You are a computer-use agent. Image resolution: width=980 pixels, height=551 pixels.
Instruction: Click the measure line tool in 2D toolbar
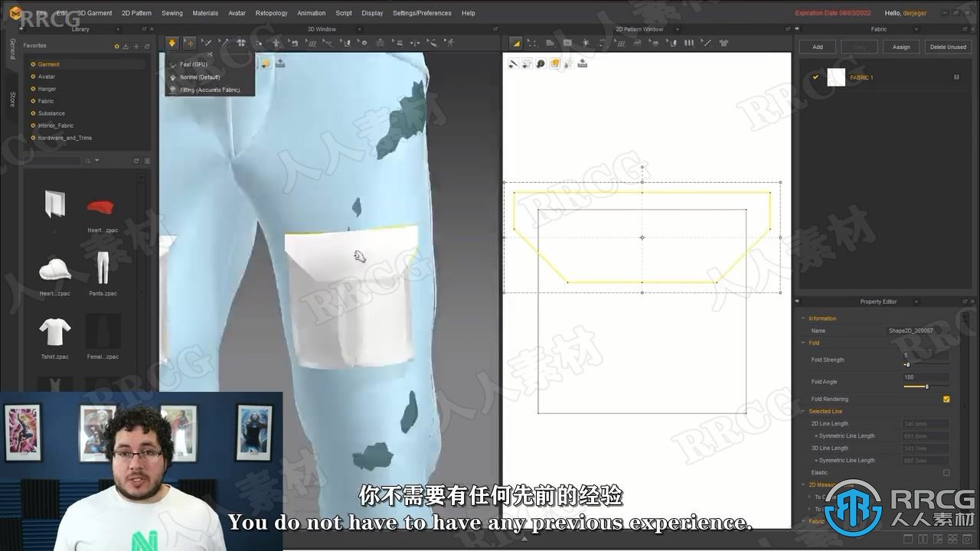click(706, 43)
